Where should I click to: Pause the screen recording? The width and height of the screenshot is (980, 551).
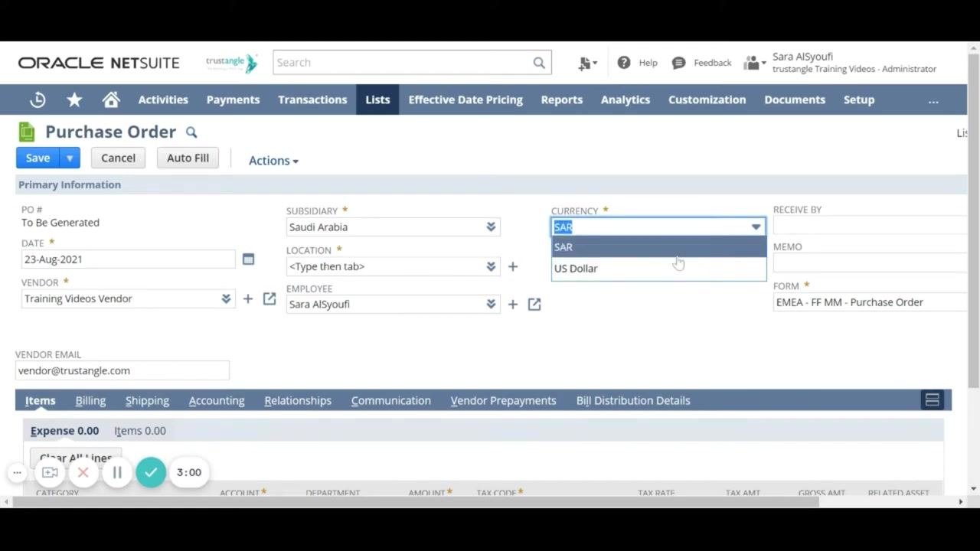117,473
